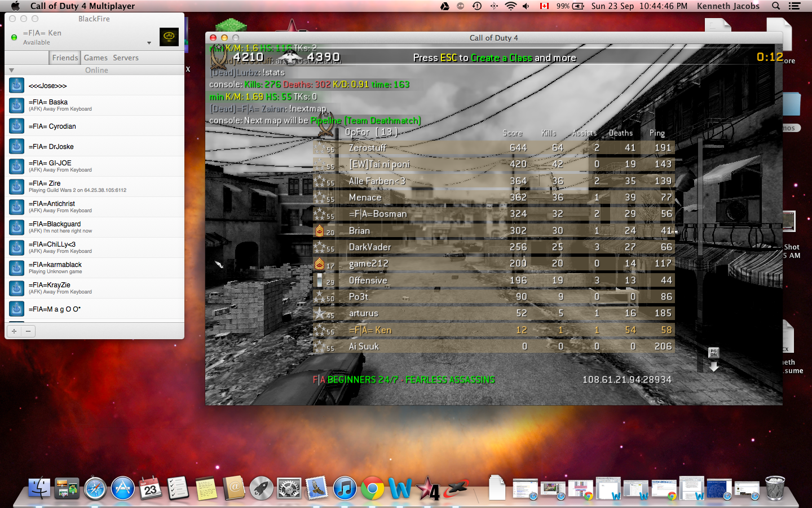Open Wi-Fi status menu
This screenshot has height=508, width=812.
510,6
